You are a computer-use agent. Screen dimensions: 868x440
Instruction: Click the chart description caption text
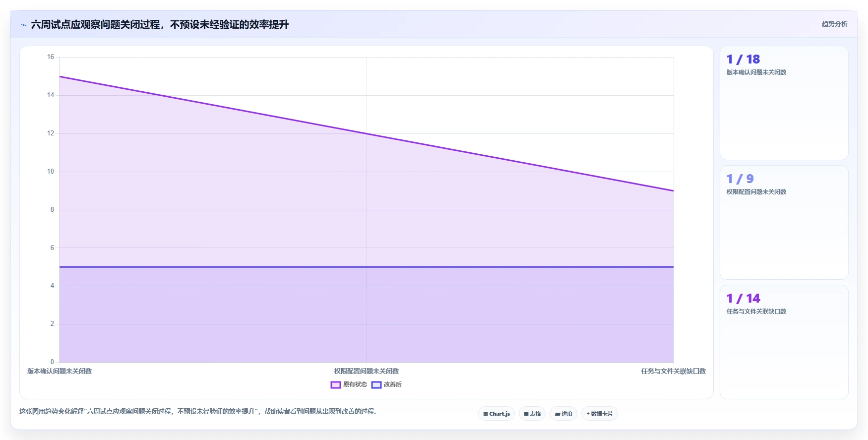coord(199,411)
